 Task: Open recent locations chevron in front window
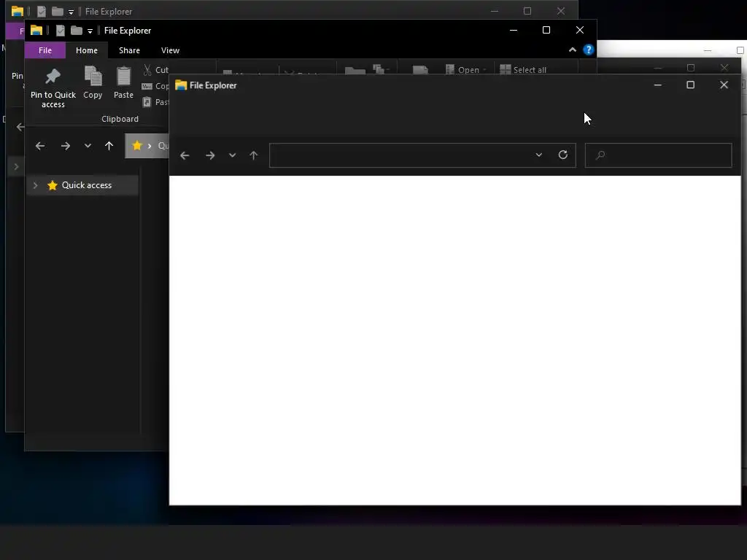click(232, 155)
